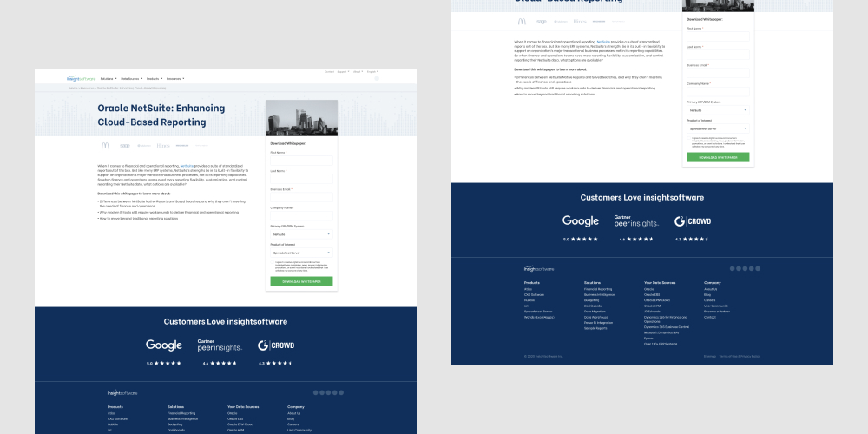Click the sage logo in the left page

point(125,146)
